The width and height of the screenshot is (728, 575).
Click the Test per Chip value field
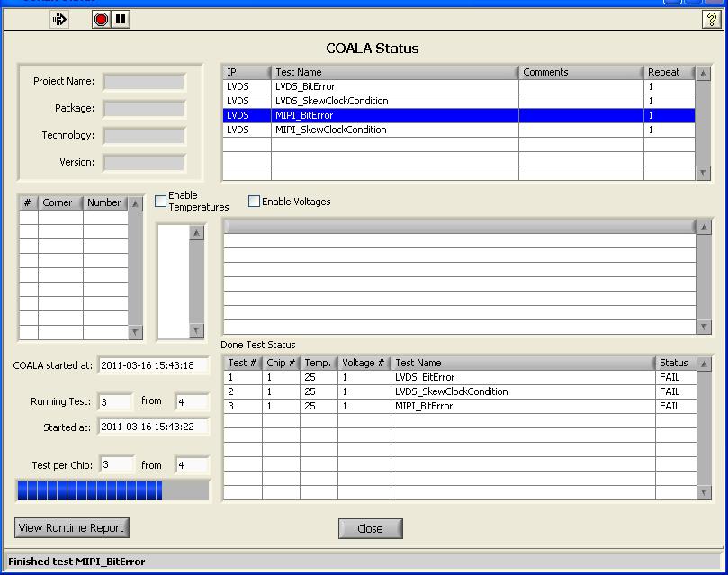(x=116, y=464)
